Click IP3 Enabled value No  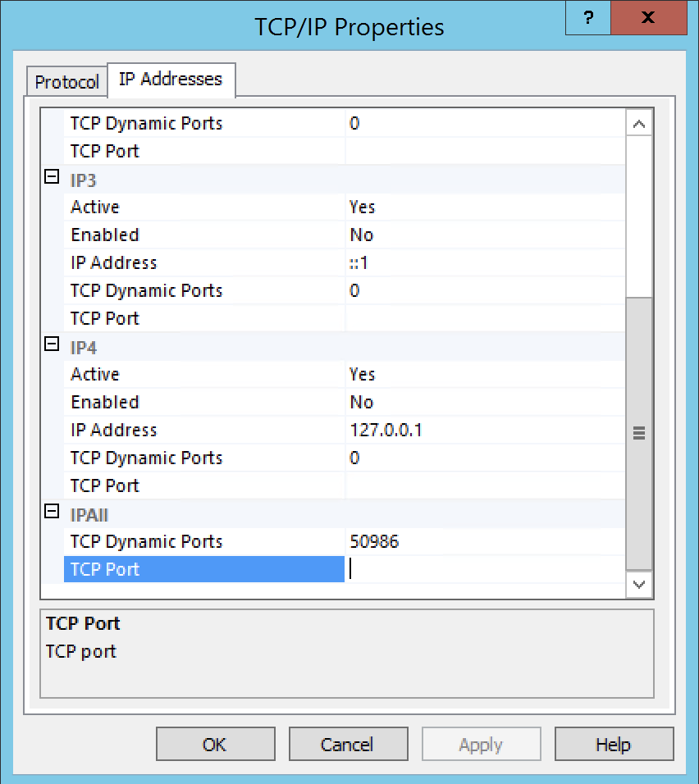484,235
